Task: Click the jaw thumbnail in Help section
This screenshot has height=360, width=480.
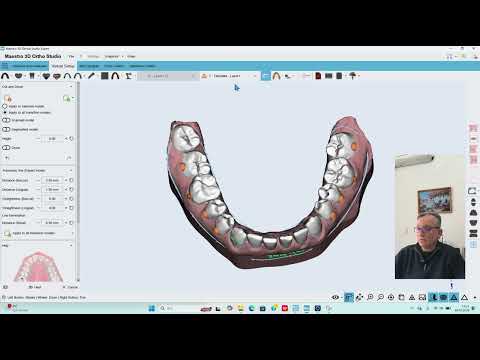Action: [x=38, y=267]
